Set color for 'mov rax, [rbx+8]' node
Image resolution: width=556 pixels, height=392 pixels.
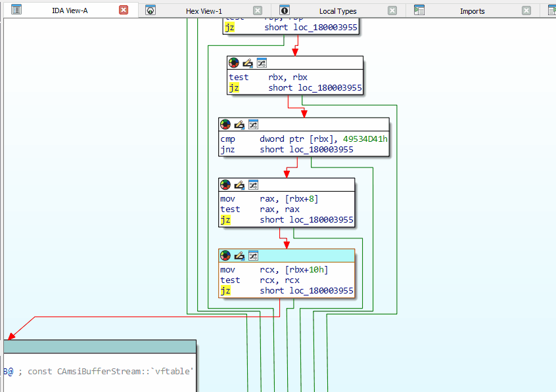click(x=225, y=185)
